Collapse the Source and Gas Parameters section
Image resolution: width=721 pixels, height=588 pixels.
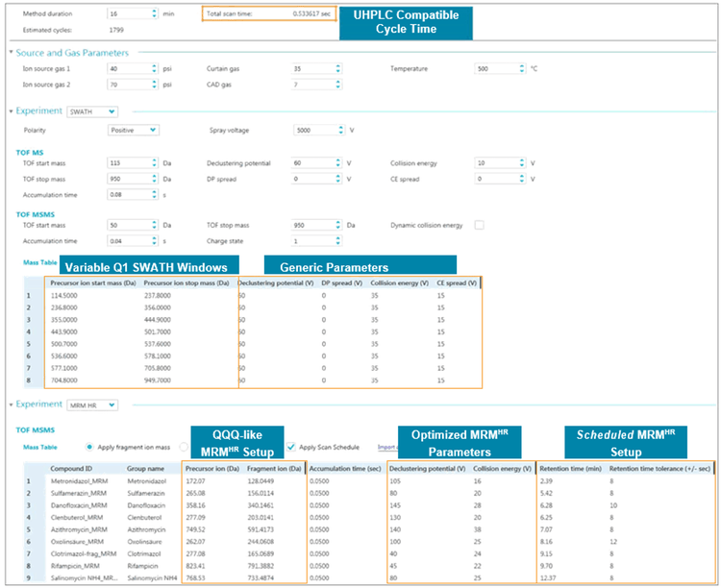pos(12,52)
